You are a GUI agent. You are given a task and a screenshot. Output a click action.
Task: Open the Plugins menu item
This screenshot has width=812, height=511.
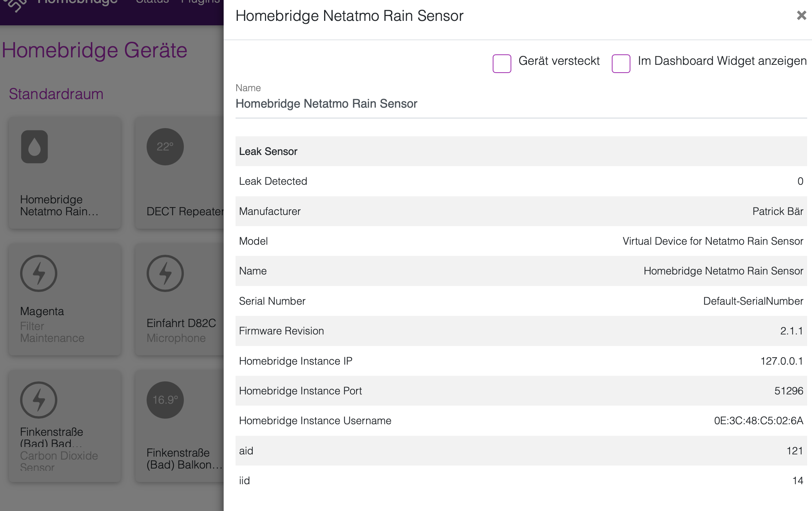click(x=200, y=2)
